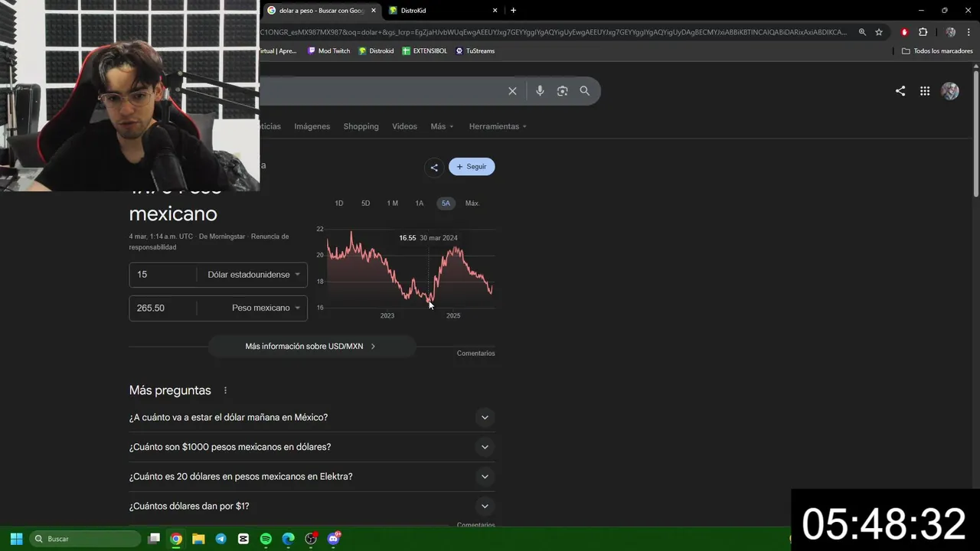Screen dimensions: 980x551
Task: Open File Explorer from taskbar
Action: [x=198, y=539]
